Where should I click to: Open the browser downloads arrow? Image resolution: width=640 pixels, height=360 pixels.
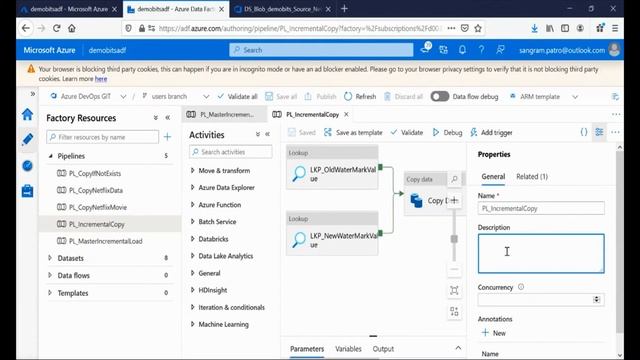pyautogui.click(x=534, y=28)
